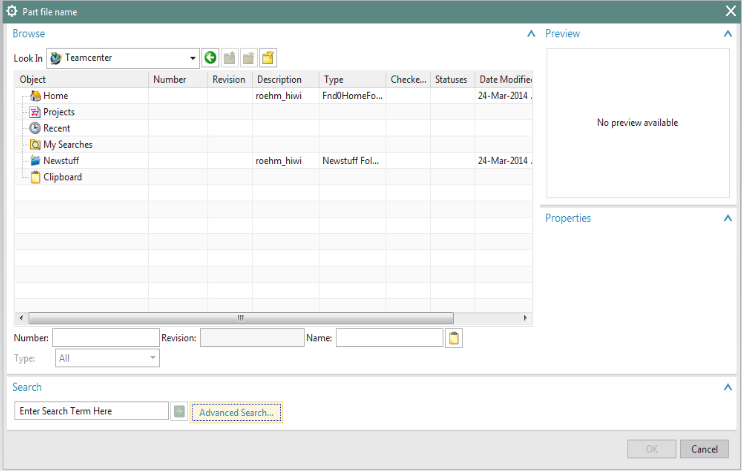Click the scrollbar left arrow
Viewport: 742px width, 471px height.
click(21, 318)
